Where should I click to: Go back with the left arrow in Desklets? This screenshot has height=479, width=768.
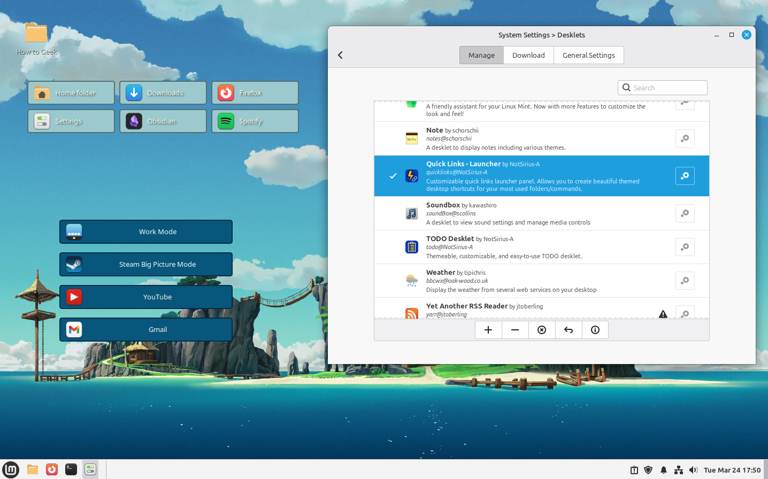pyautogui.click(x=340, y=55)
